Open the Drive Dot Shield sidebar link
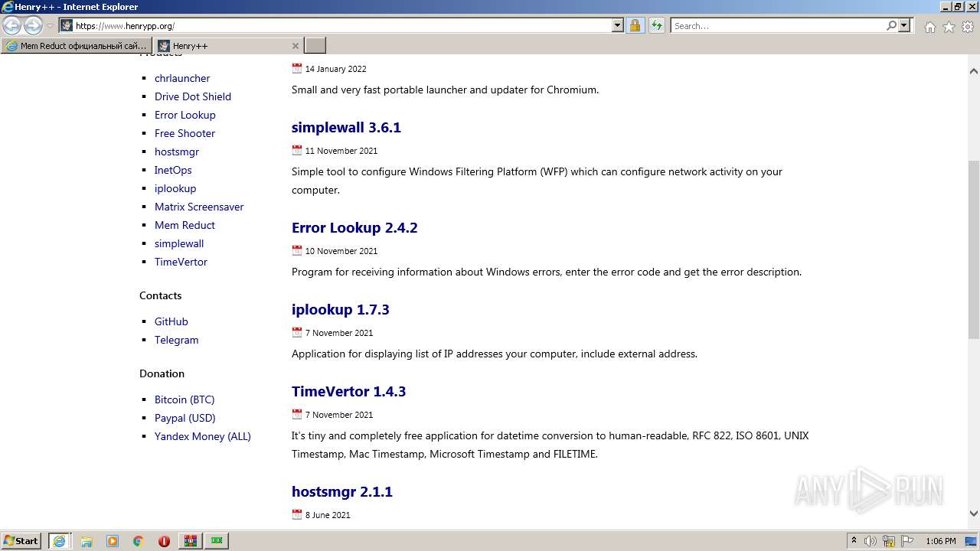 coord(193,96)
